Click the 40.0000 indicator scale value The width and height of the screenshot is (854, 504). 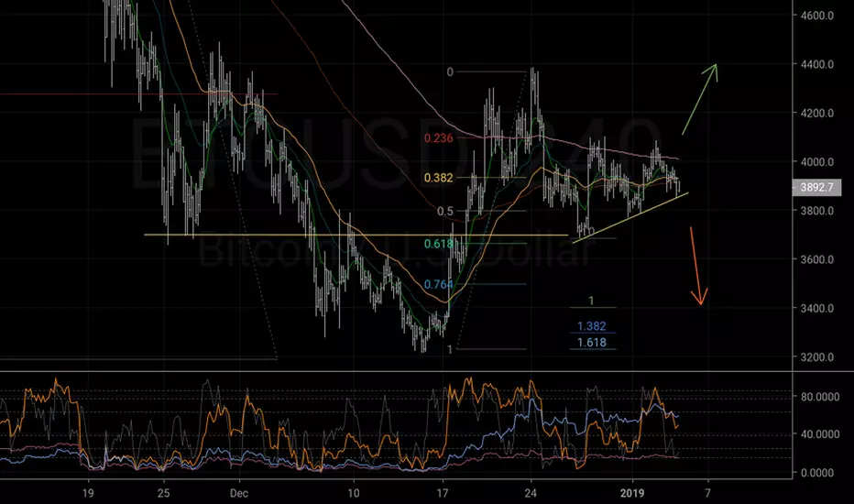coord(820,434)
